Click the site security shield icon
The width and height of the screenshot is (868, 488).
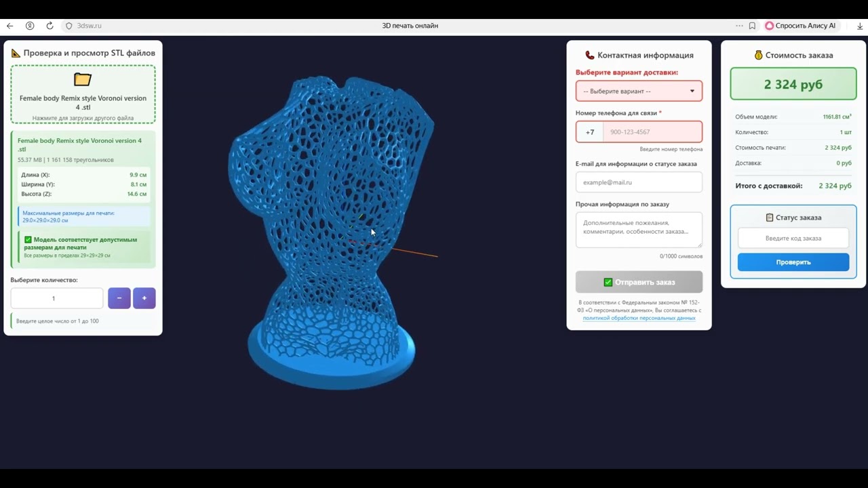tap(68, 26)
